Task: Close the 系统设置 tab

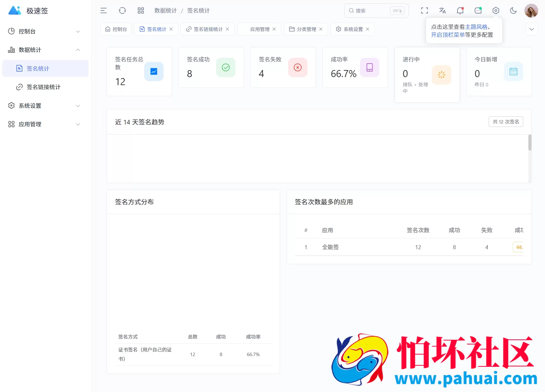Action: tap(368, 29)
